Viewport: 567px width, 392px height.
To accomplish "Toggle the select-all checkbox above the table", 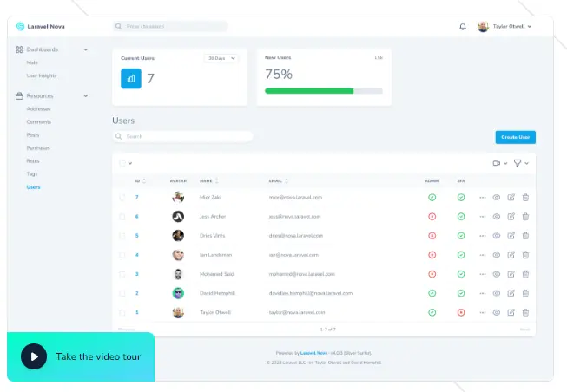I will (x=122, y=163).
